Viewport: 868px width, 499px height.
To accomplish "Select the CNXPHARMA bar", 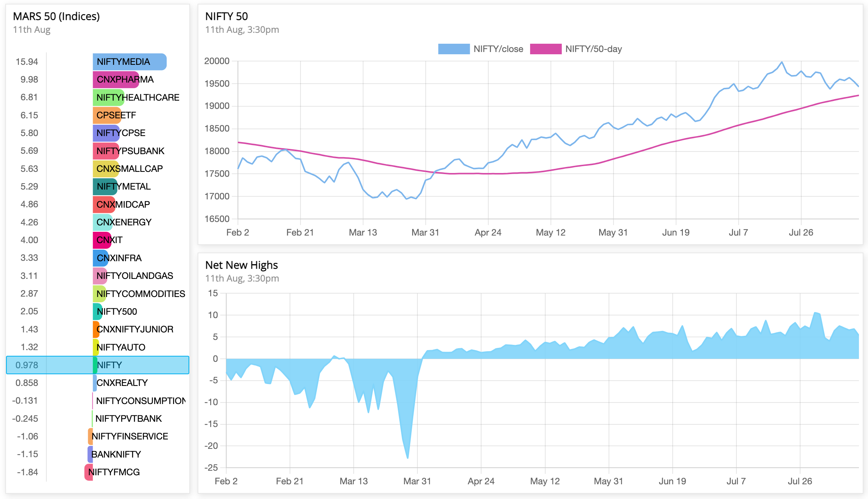I will (116, 80).
